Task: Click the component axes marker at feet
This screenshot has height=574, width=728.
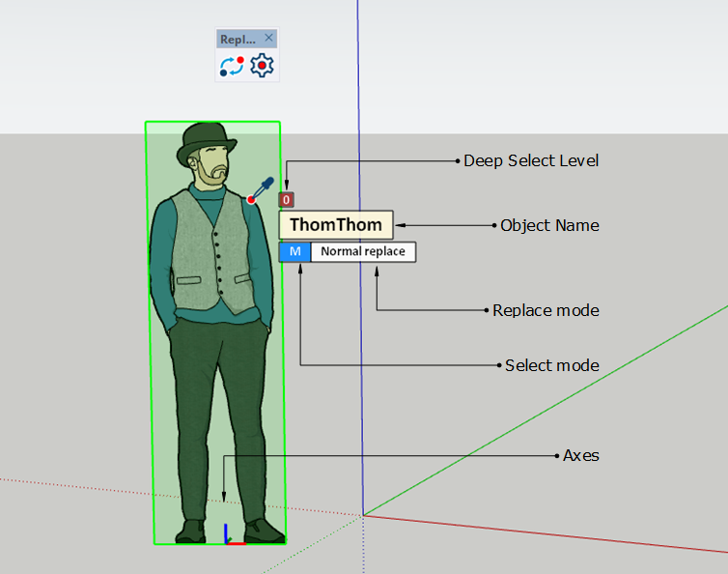Action: pyautogui.click(x=230, y=536)
